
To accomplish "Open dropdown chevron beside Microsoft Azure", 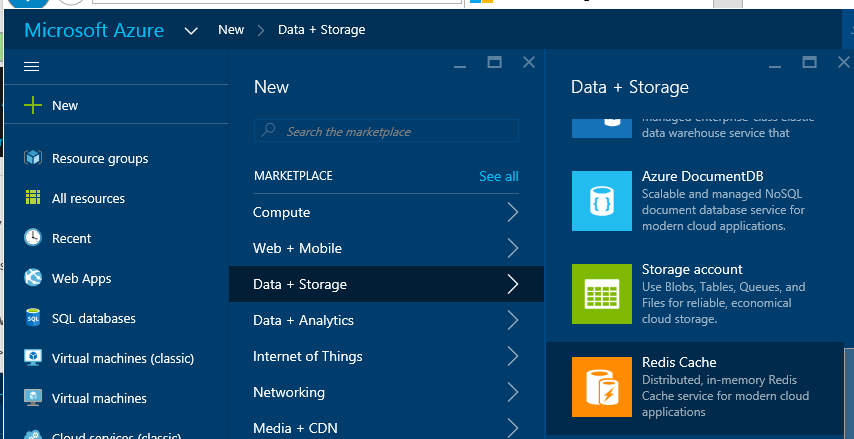I will (191, 31).
